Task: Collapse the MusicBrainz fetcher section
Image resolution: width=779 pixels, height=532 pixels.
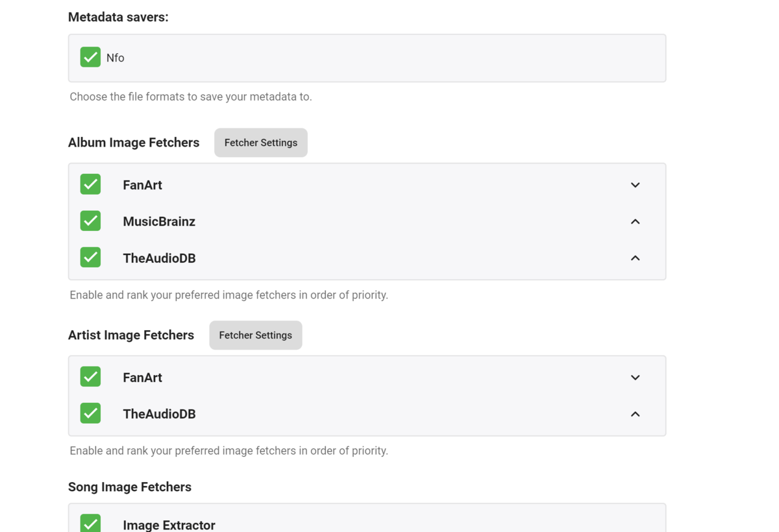Action: (x=635, y=221)
